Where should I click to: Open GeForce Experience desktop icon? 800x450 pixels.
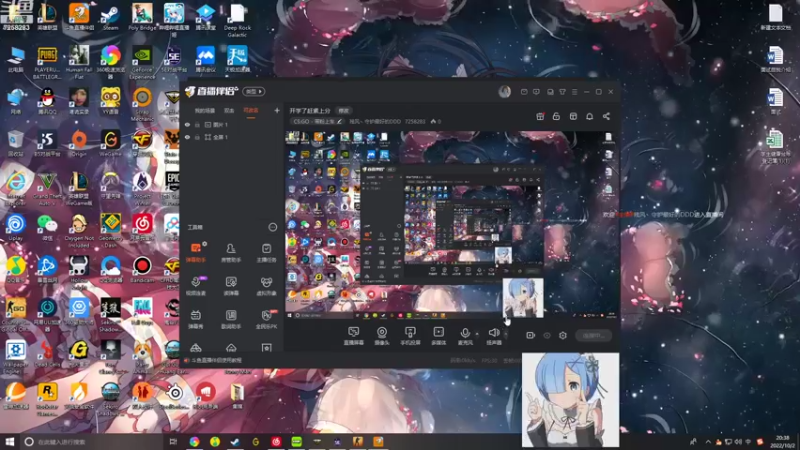[142, 63]
